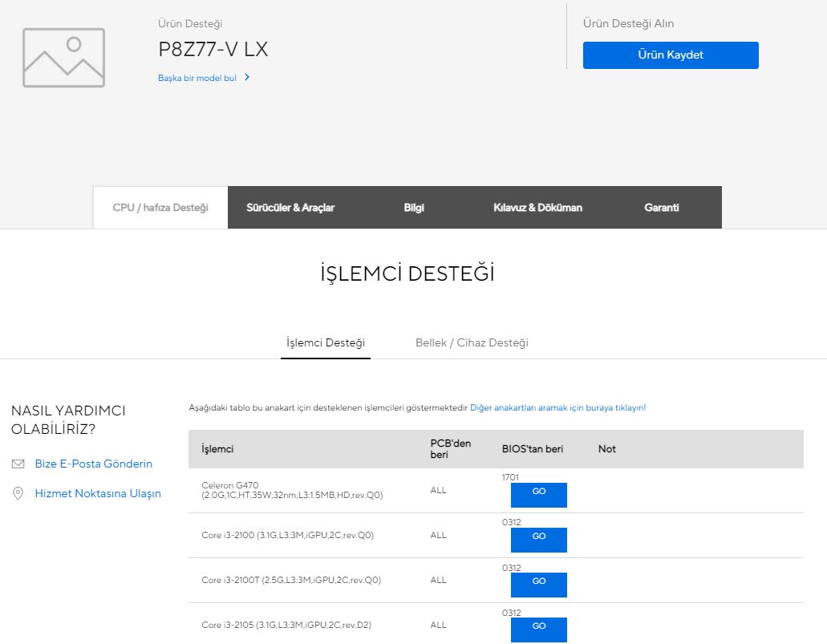Click the Core i3-2100 (3.1G) processor entry

(x=287, y=536)
